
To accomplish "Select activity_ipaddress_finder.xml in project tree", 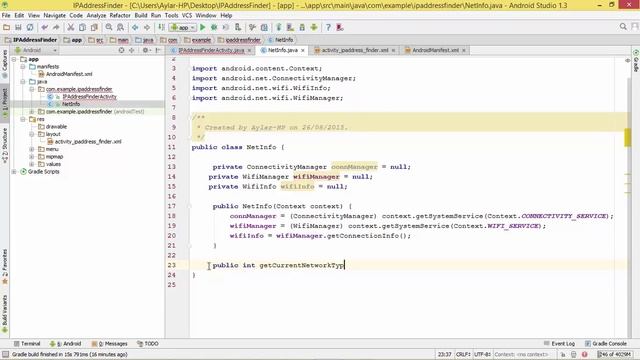I will point(88,142).
